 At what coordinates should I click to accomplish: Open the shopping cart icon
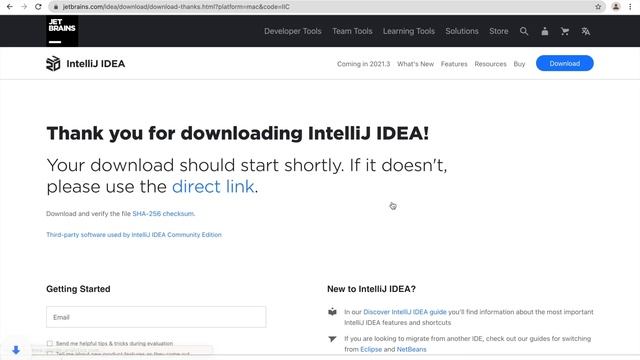pyautogui.click(x=565, y=31)
